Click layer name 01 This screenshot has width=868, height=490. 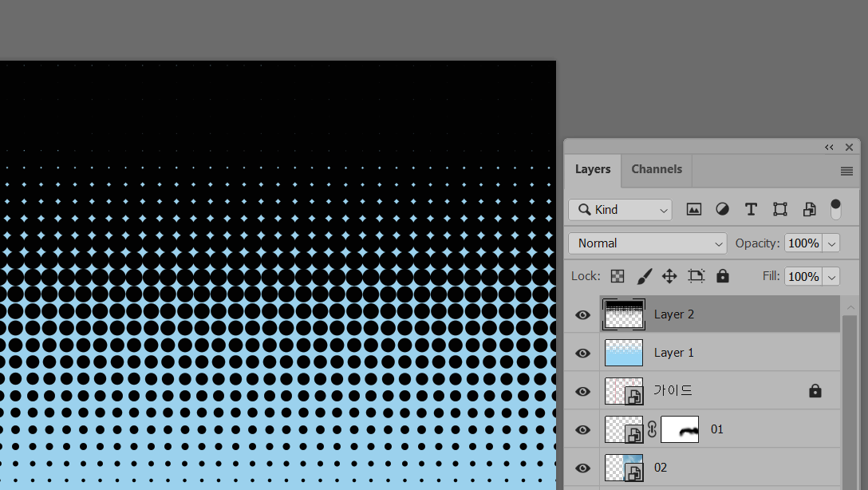tap(717, 429)
